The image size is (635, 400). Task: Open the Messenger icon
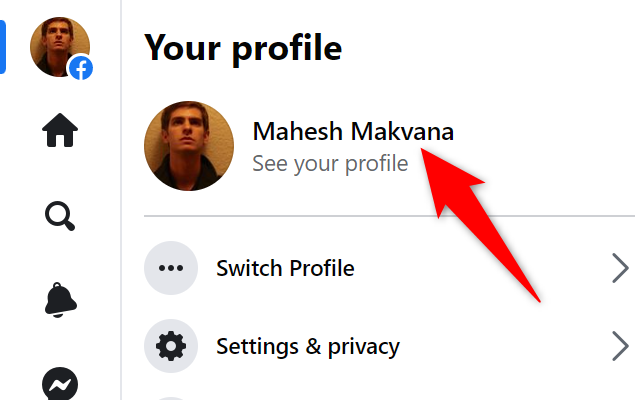coord(60,383)
